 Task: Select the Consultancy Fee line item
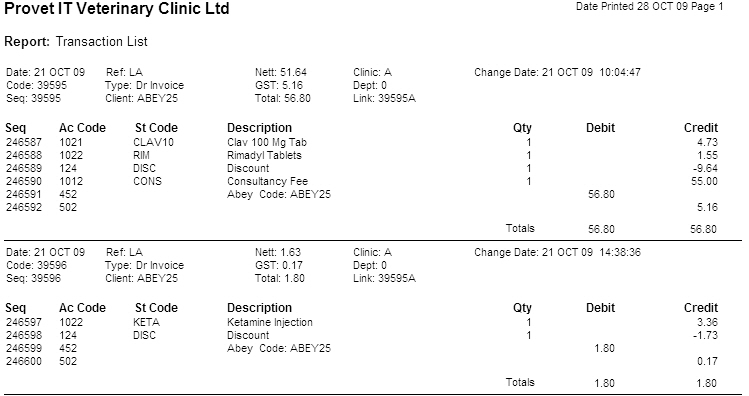coord(268,182)
